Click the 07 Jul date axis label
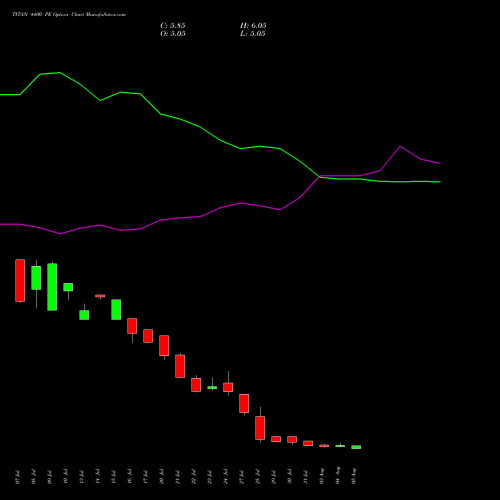The width and height of the screenshot is (500, 500). pos(18,477)
